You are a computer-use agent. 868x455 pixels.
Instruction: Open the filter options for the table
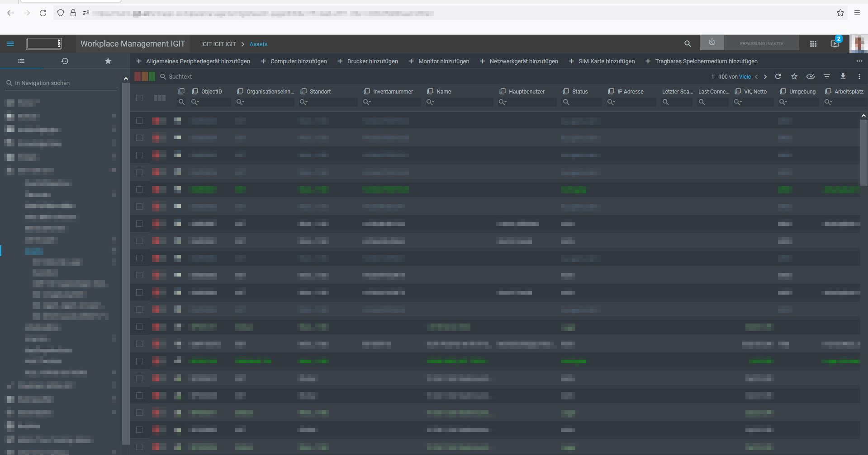(827, 76)
